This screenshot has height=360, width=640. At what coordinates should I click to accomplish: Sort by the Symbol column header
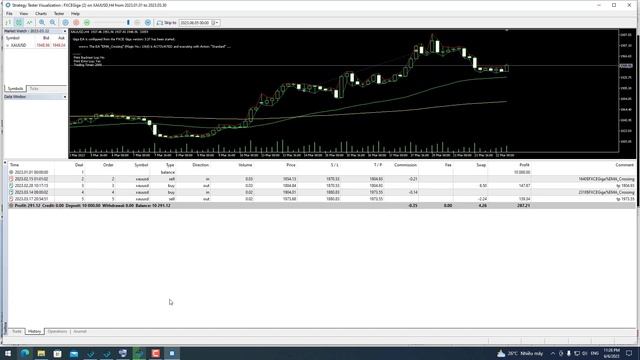pyautogui.click(x=141, y=165)
